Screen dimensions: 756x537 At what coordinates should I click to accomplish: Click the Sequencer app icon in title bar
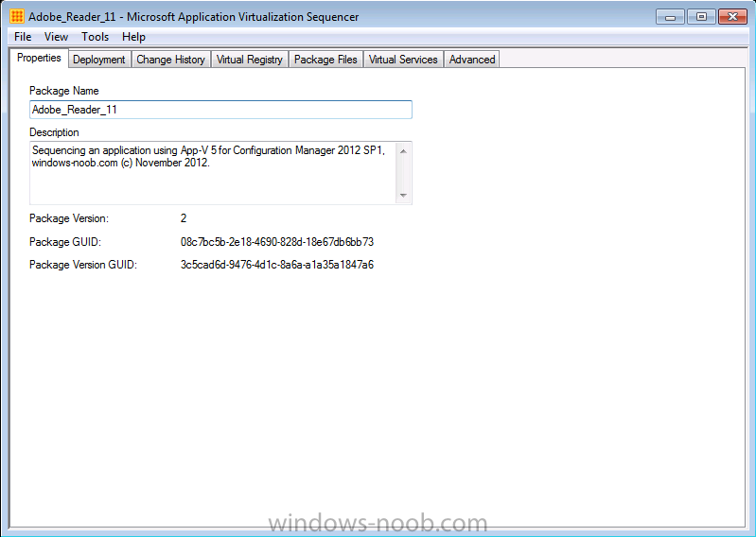pyautogui.click(x=17, y=16)
